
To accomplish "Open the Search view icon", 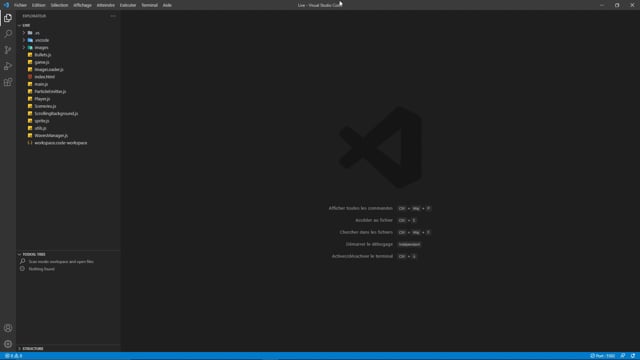I will (8, 34).
